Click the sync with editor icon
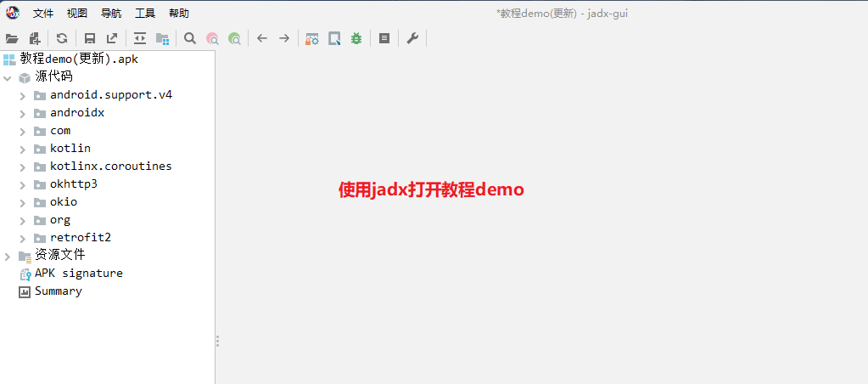 (x=140, y=38)
